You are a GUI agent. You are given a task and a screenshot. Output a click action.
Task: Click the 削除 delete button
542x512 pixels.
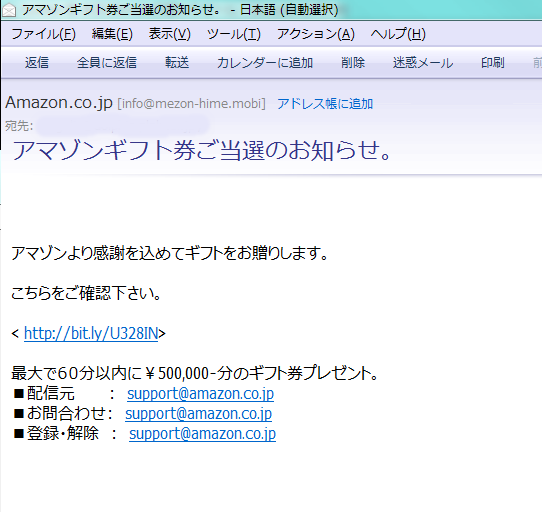click(353, 63)
